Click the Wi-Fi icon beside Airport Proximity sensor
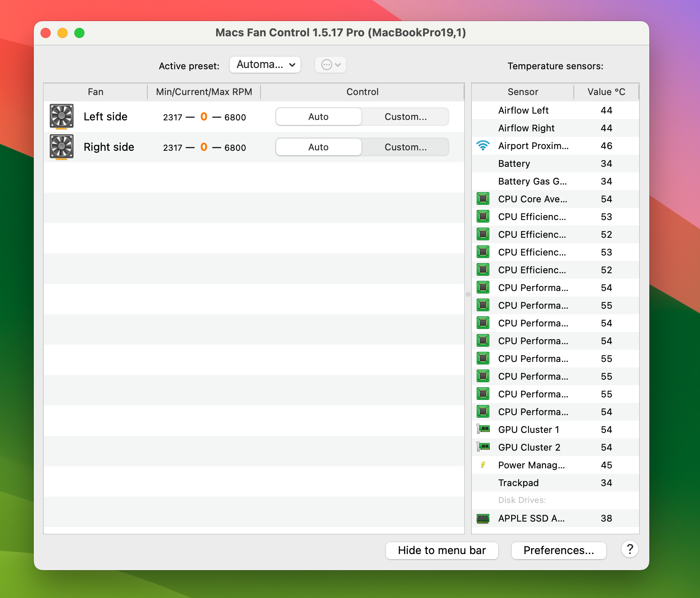This screenshot has height=598, width=700. (483, 146)
